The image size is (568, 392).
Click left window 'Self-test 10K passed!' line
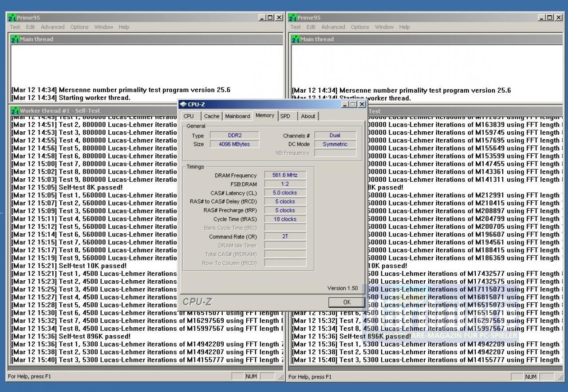[x=69, y=266]
